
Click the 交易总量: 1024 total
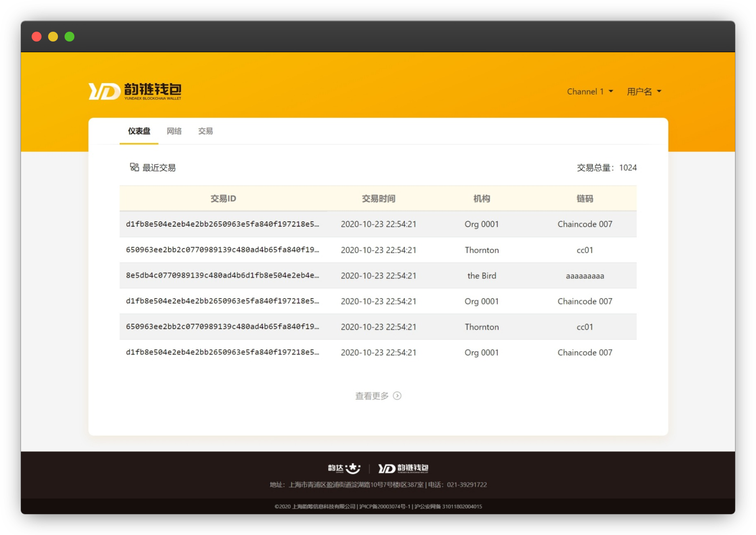pos(607,167)
